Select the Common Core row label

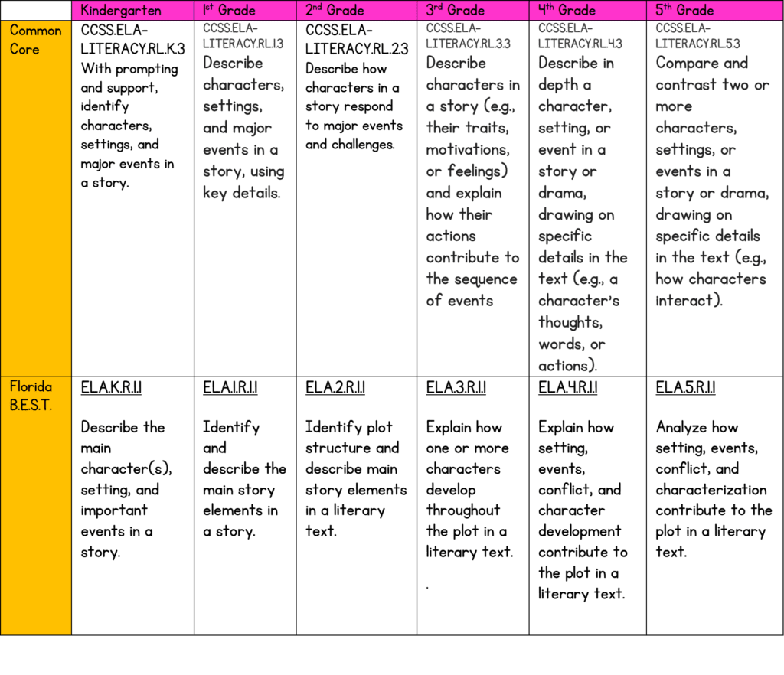pyautogui.click(x=35, y=40)
